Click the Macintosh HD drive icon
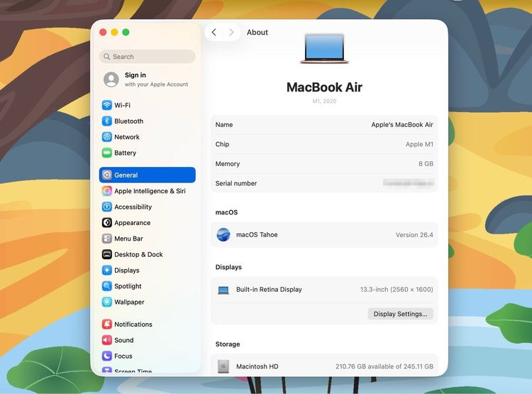This screenshot has width=532, height=394. pyautogui.click(x=223, y=366)
